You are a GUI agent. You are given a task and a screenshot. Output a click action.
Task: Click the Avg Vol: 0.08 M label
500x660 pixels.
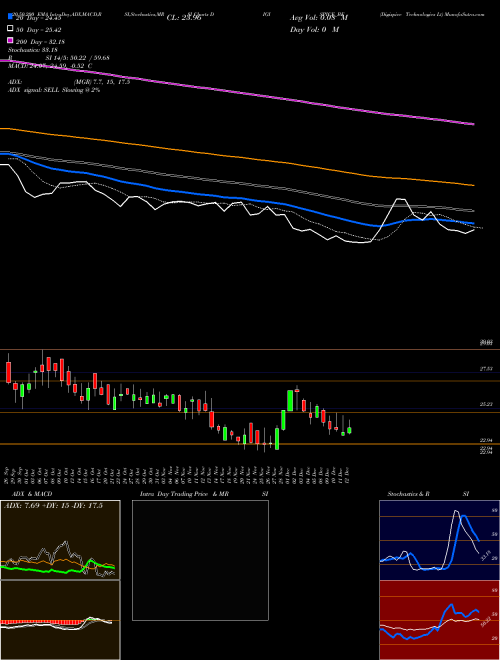pyautogui.click(x=318, y=18)
